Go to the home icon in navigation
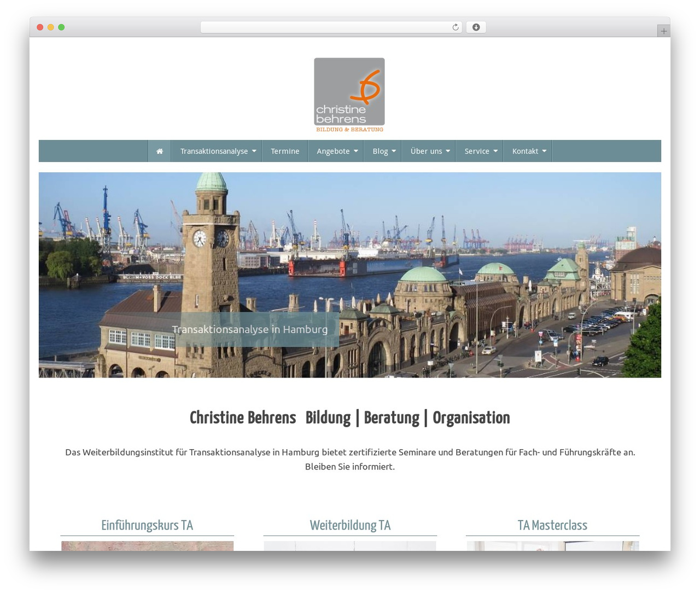Screen dimensions: 700x593 [x=160, y=151]
